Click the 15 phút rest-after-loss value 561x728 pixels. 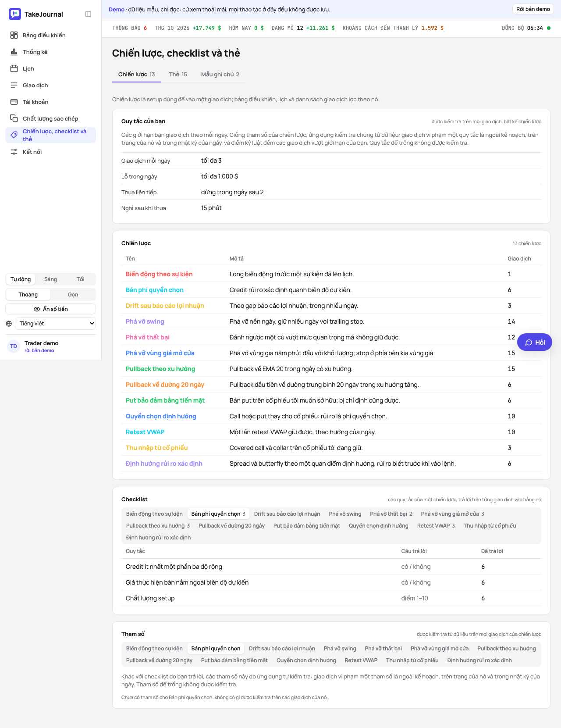(211, 208)
